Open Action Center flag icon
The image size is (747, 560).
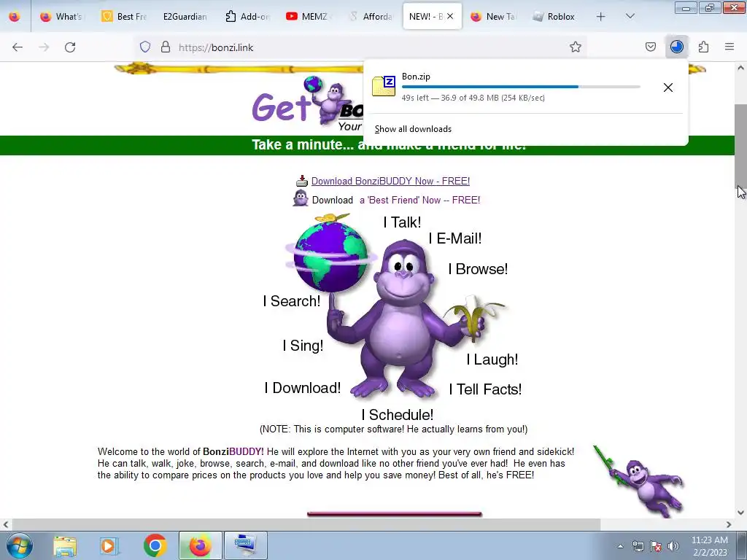pyautogui.click(x=656, y=546)
